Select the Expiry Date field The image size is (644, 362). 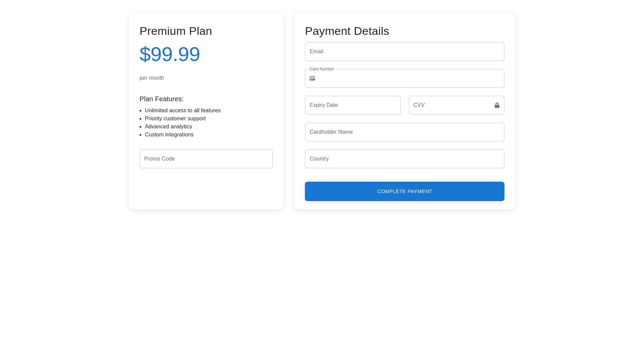pos(353,105)
